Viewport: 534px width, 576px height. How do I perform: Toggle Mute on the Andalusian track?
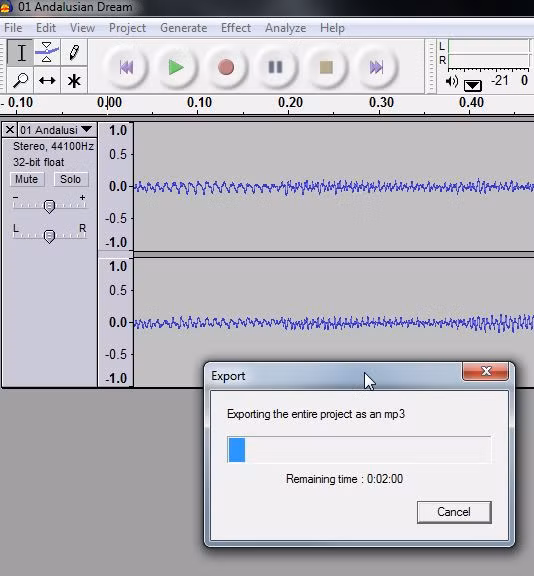[x=27, y=179]
